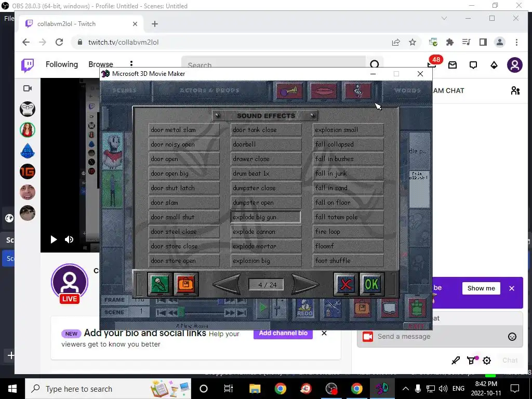Choose 'door store open' sound
532x399 pixels.
[184, 261]
